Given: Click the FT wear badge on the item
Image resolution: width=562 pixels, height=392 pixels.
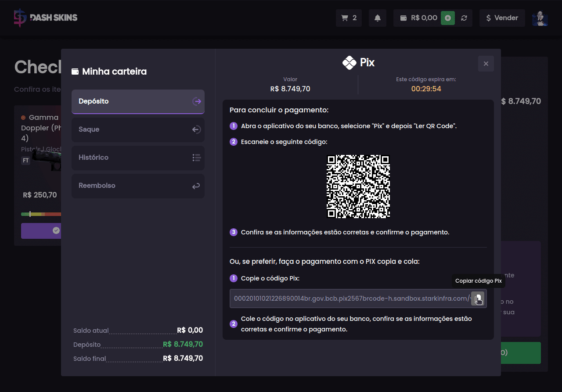Looking at the screenshot, I should pyautogui.click(x=26, y=161).
